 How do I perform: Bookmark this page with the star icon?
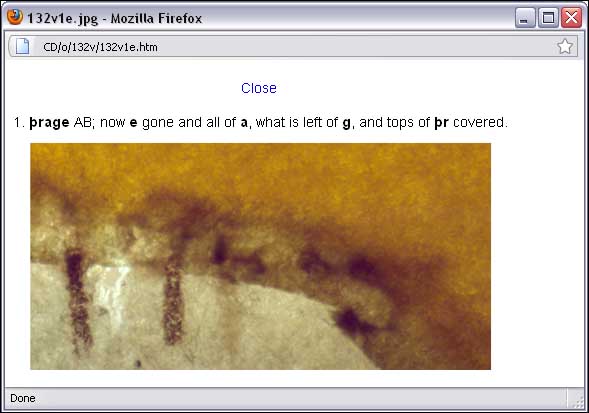point(565,46)
